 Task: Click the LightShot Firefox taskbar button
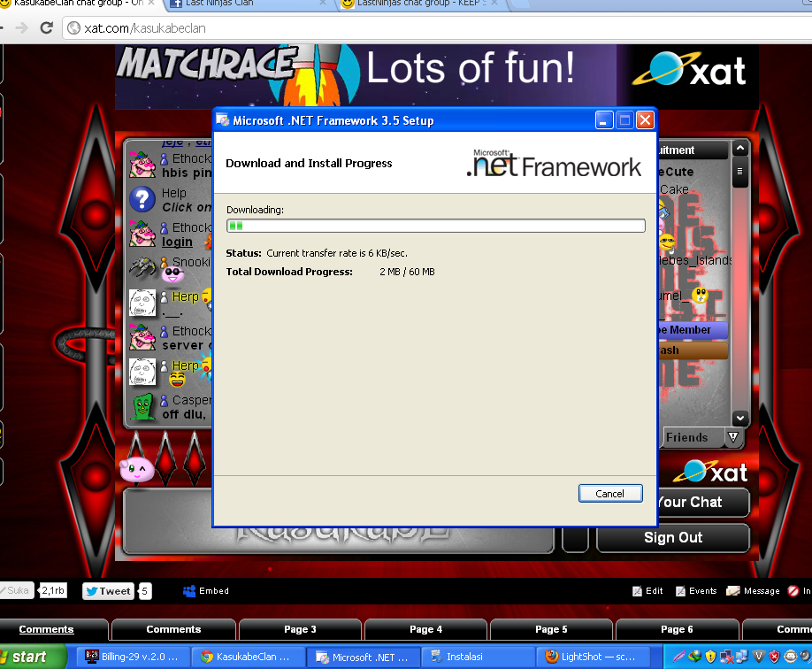pos(593,657)
